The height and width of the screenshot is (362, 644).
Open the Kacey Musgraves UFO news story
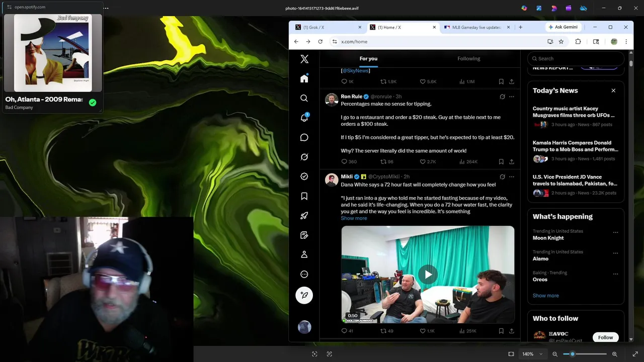[575, 116]
